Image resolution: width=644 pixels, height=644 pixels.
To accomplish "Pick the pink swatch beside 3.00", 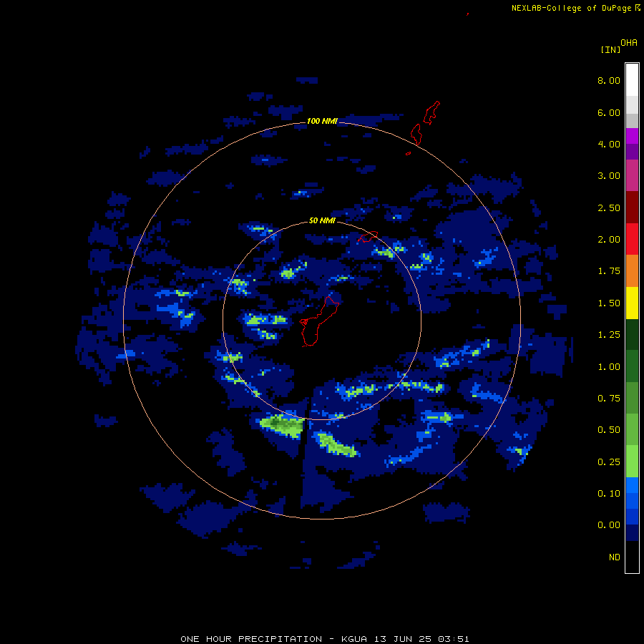I will tap(632, 175).
